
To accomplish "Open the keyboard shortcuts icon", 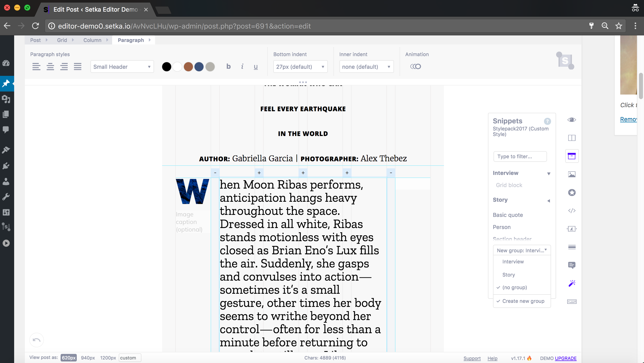I will click(x=572, y=302).
